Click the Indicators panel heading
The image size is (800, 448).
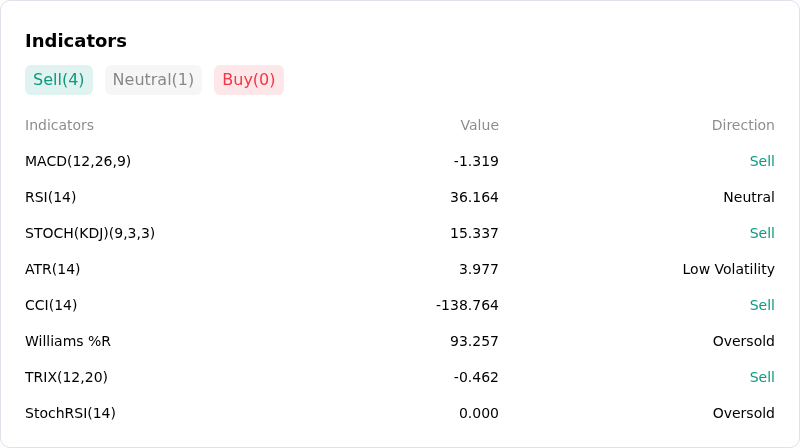(76, 41)
